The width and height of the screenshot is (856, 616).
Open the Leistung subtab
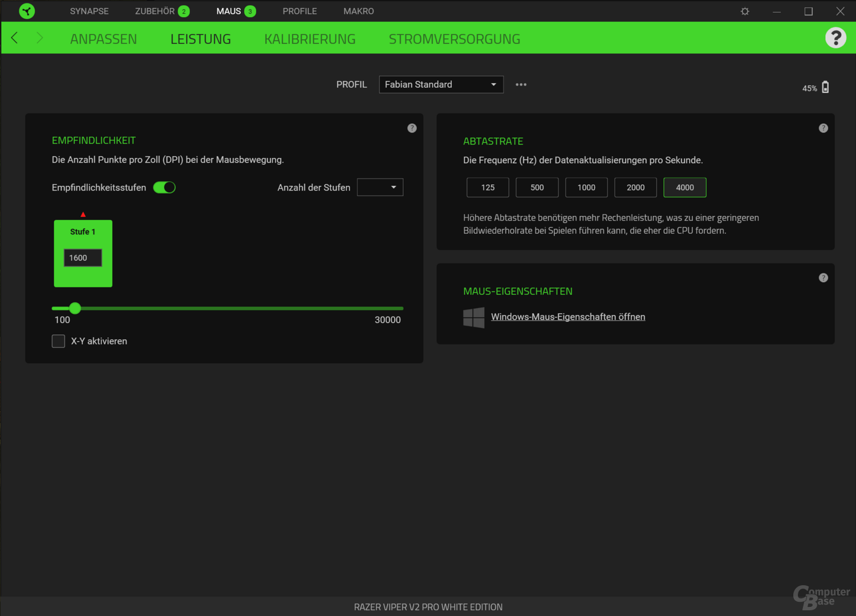pos(201,39)
